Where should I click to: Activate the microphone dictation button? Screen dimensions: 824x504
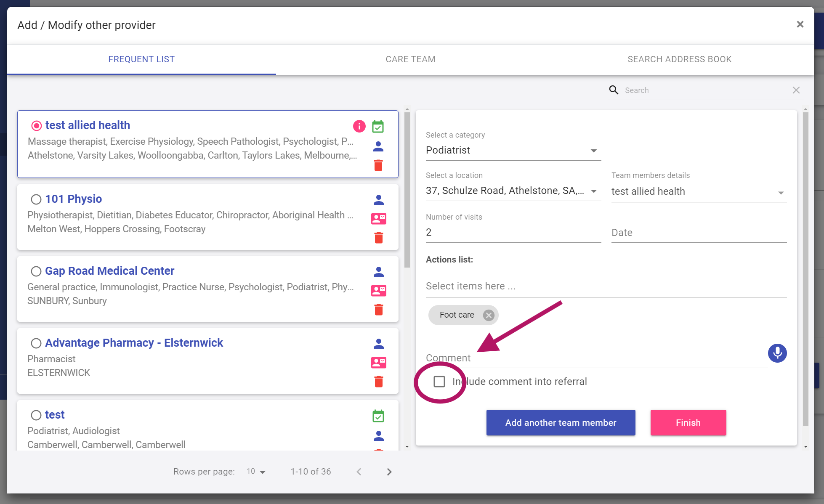pyautogui.click(x=777, y=353)
